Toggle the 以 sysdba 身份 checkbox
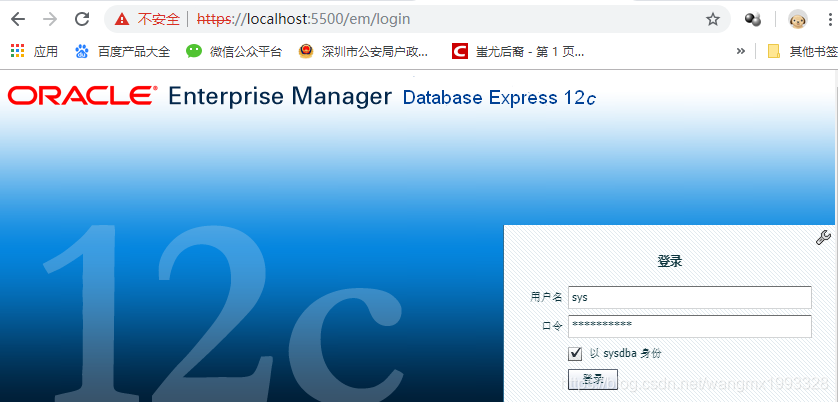This screenshot has width=838, height=402. [575, 353]
